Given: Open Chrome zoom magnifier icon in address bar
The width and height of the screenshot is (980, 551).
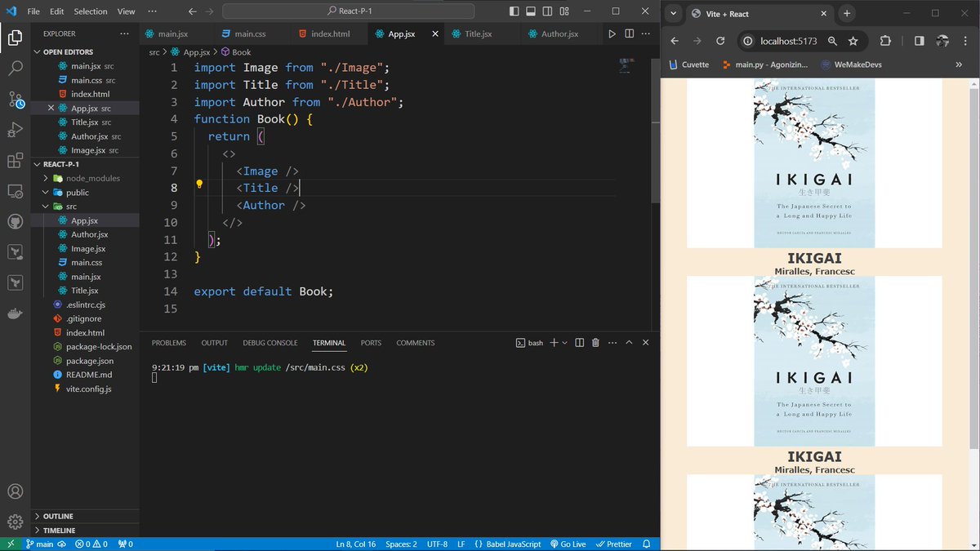Looking at the screenshot, I should point(832,41).
